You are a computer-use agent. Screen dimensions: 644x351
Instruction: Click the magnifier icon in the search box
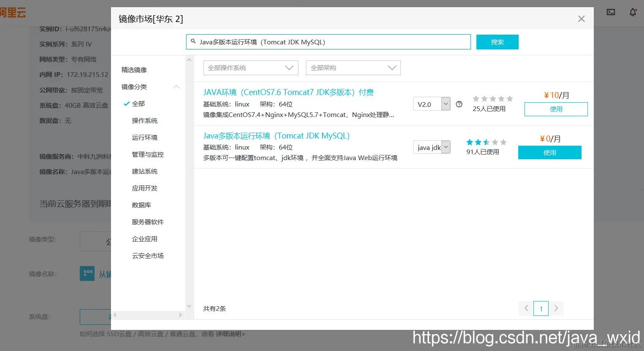point(193,41)
